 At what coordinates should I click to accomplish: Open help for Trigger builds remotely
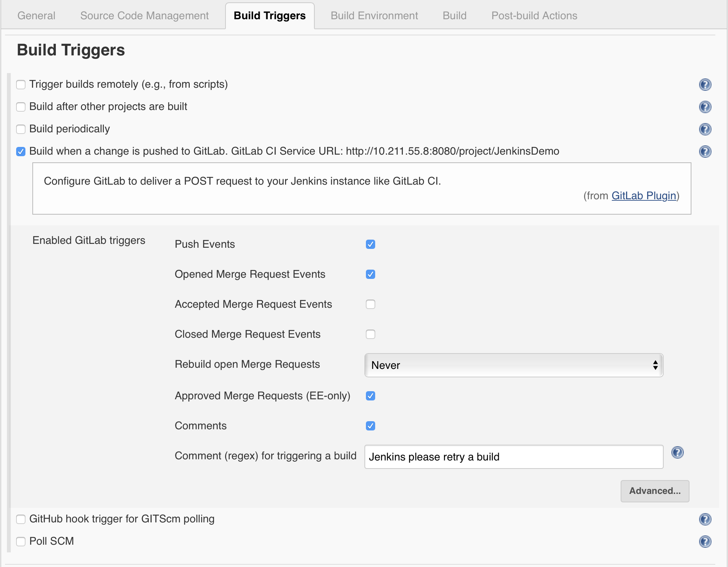(705, 85)
